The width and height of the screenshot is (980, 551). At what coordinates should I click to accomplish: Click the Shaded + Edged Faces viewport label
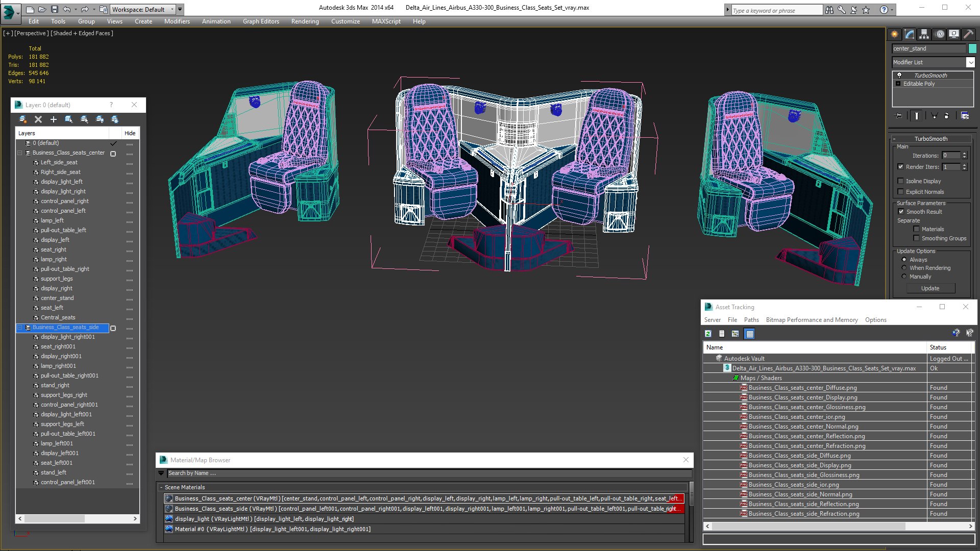(x=82, y=33)
